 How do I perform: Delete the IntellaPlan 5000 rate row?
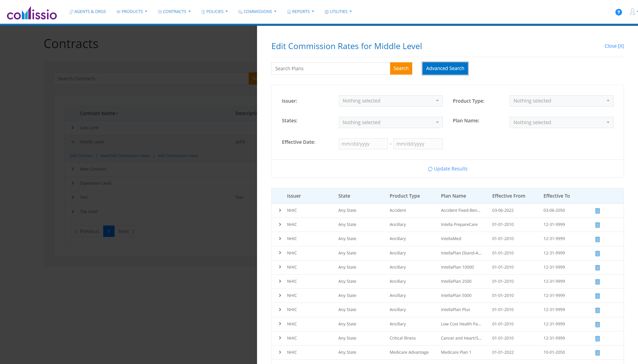(x=598, y=296)
